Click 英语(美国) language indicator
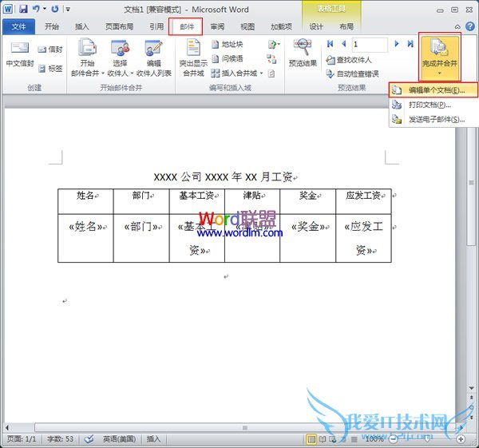 click(x=119, y=439)
